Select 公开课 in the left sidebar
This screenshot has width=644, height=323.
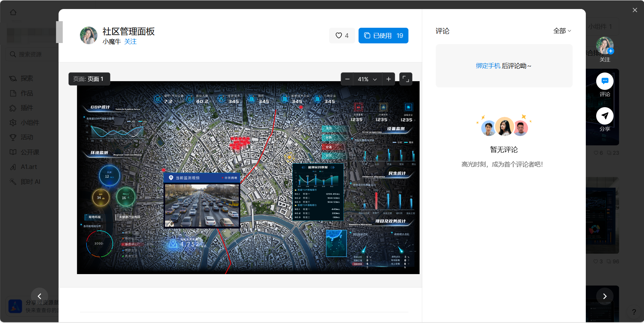pyautogui.click(x=30, y=152)
